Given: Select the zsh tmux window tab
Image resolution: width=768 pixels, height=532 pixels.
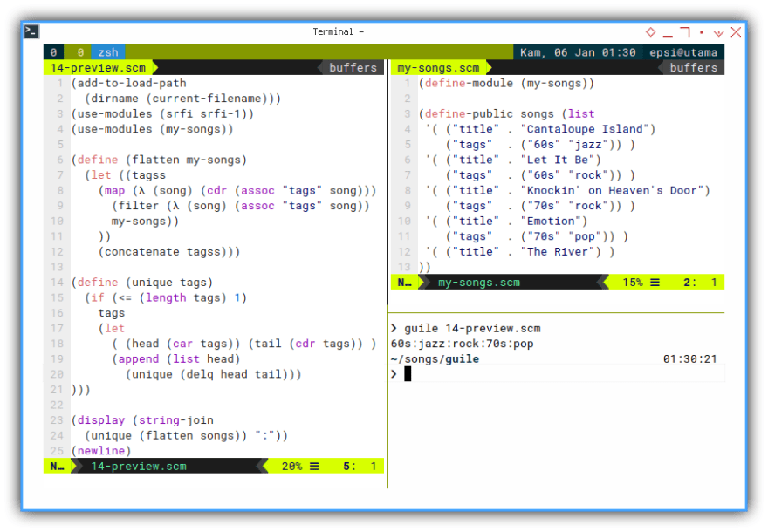Looking at the screenshot, I should tap(107, 52).
